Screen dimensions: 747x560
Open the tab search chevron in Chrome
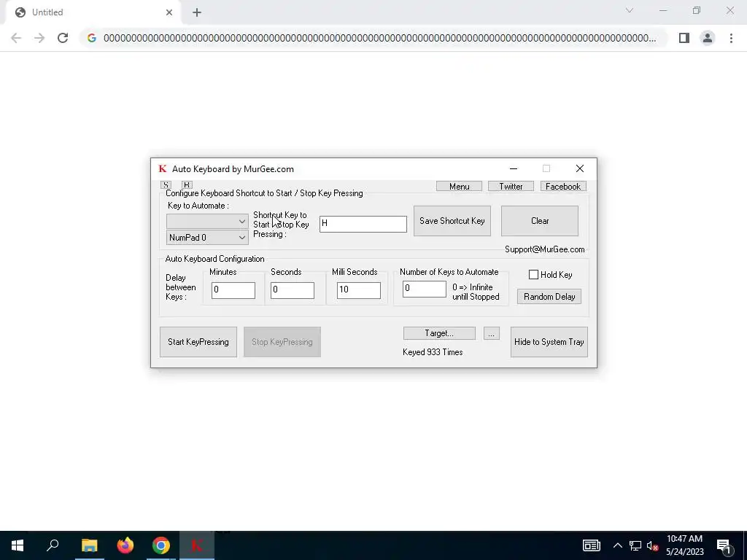[x=630, y=10]
